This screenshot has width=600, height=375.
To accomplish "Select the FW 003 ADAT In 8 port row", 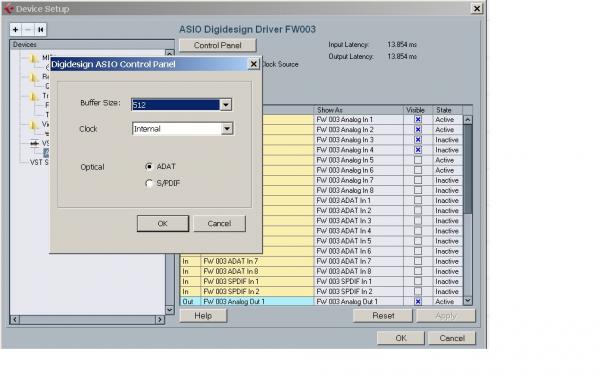I will click(321, 271).
